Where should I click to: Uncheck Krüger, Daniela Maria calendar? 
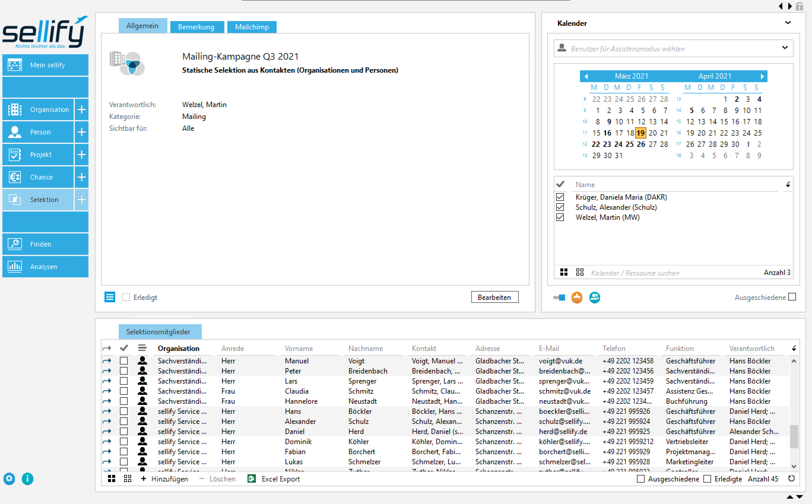point(560,197)
